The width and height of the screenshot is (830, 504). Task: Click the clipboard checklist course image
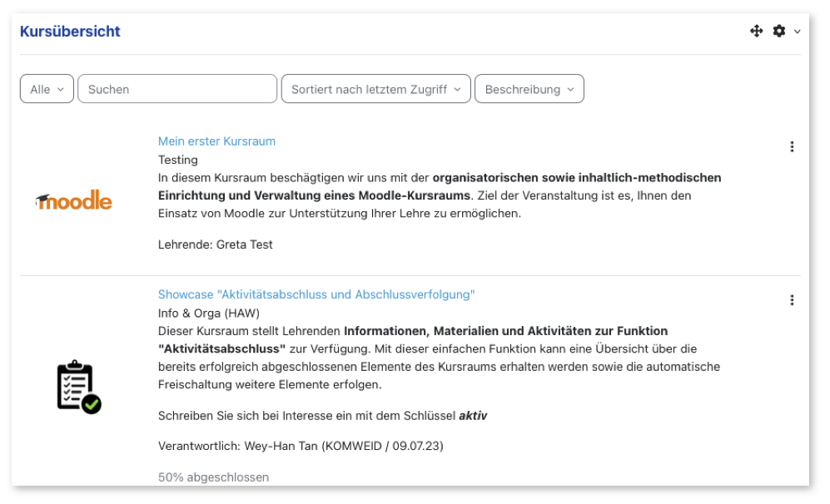(x=78, y=387)
